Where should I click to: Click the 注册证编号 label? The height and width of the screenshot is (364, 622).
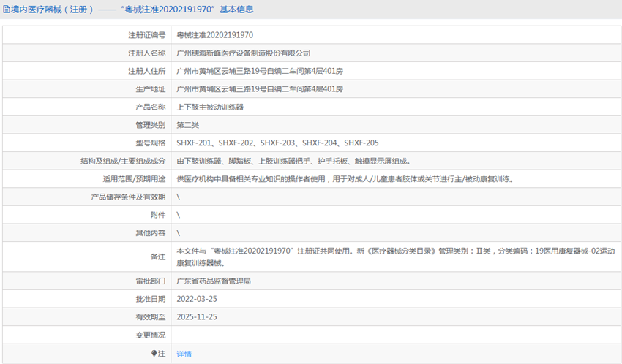pyautogui.click(x=147, y=35)
